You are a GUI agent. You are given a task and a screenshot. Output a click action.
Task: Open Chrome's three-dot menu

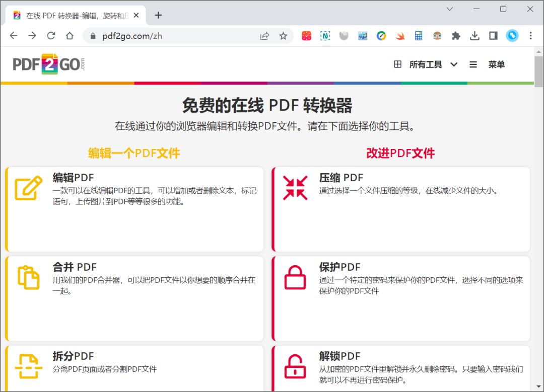[x=530, y=36]
